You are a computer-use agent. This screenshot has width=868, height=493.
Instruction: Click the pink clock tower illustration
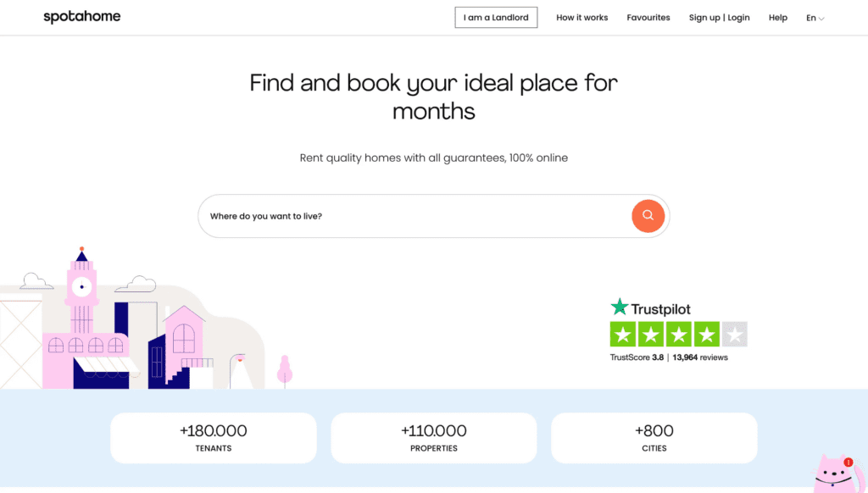tap(81, 292)
